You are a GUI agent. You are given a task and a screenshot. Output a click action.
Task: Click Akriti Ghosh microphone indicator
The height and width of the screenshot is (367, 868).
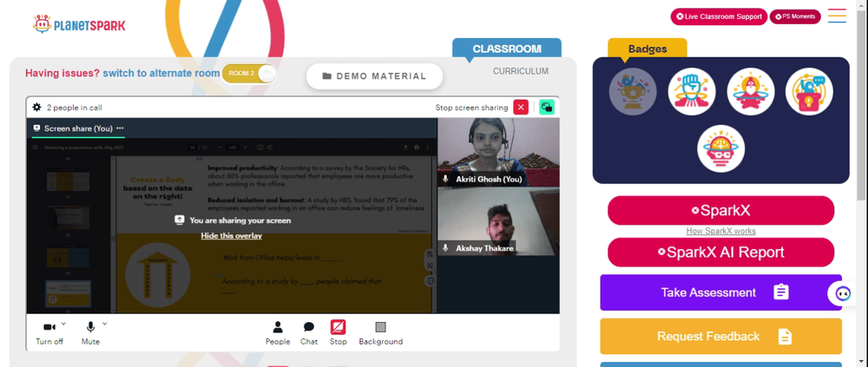point(445,180)
